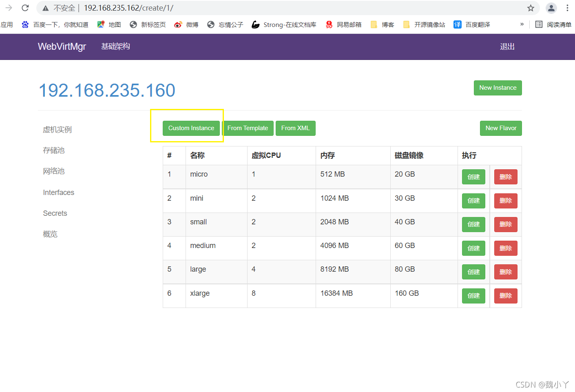575x392 pixels.
Task: Click 删除 for the mini flavor
Action: [x=506, y=201]
